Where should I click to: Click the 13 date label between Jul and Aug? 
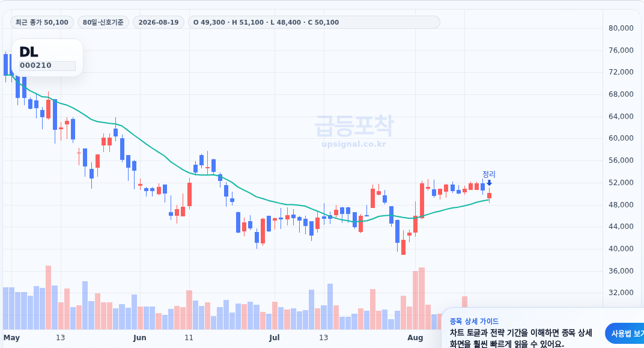(x=324, y=338)
